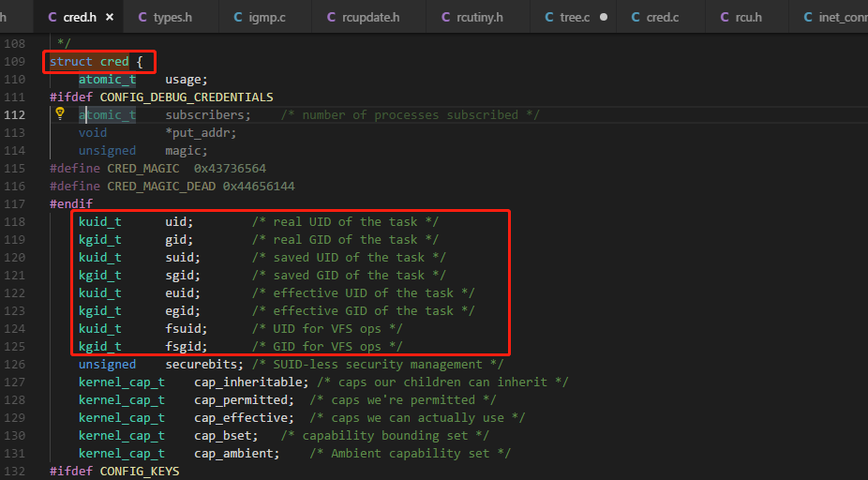Click the C file icon on rcupdate.h tab
The image size is (868, 480).
click(x=333, y=17)
